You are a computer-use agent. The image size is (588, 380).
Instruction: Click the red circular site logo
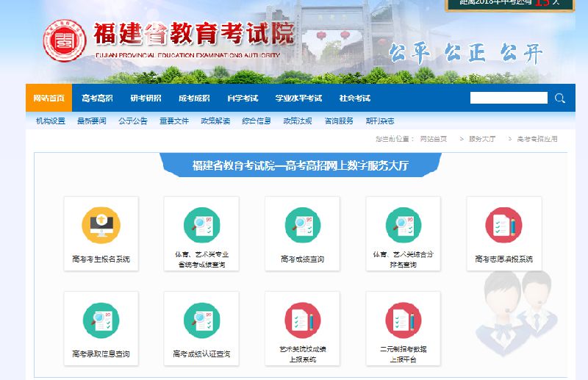tap(65, 40)
